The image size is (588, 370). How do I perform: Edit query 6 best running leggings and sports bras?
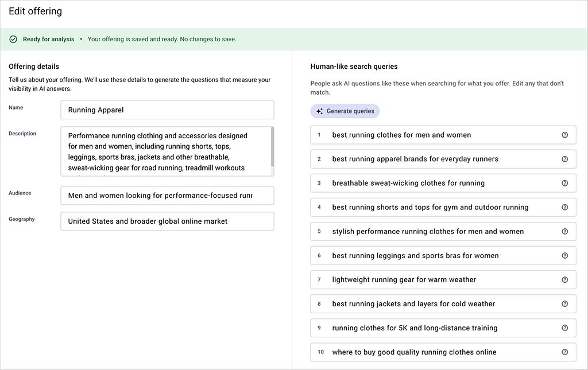[x=443, y=256]
